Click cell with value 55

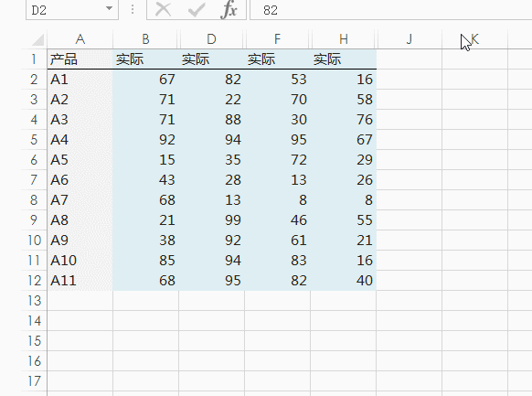tap(344, 220)
